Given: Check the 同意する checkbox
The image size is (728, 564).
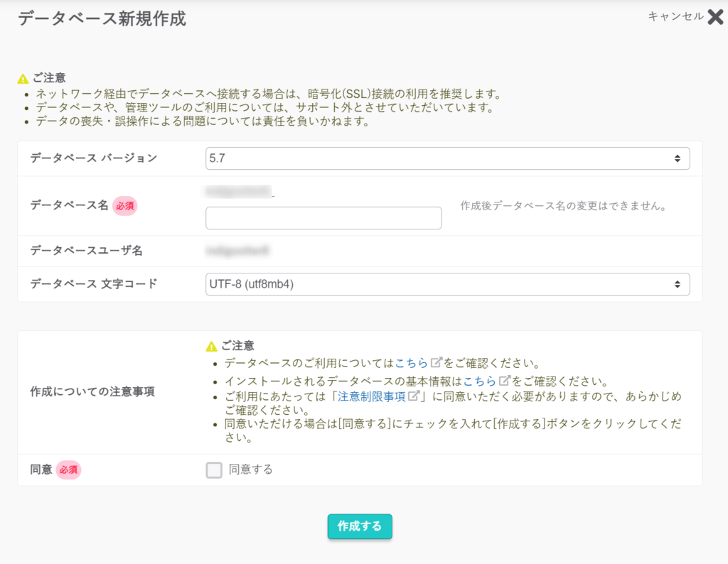Looking at the screenshot, I should 214,470.
